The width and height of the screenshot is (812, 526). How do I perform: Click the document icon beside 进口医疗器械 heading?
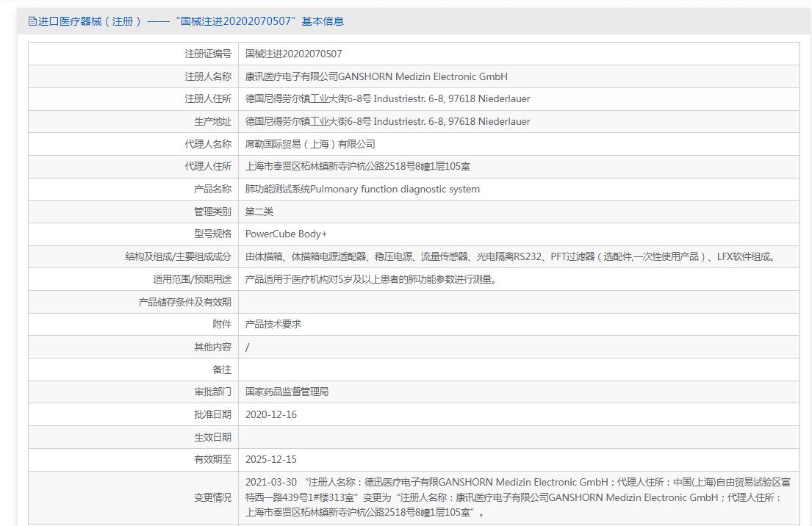[32, 21]
